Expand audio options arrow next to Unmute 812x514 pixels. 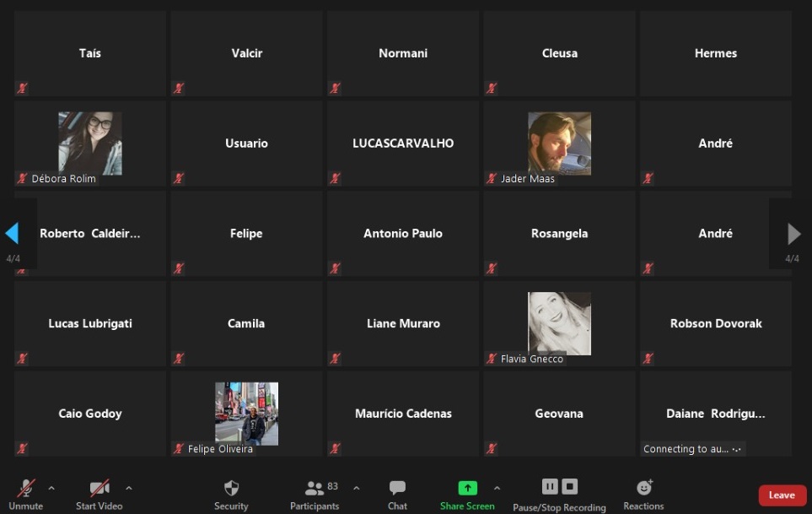pos(51,488)
